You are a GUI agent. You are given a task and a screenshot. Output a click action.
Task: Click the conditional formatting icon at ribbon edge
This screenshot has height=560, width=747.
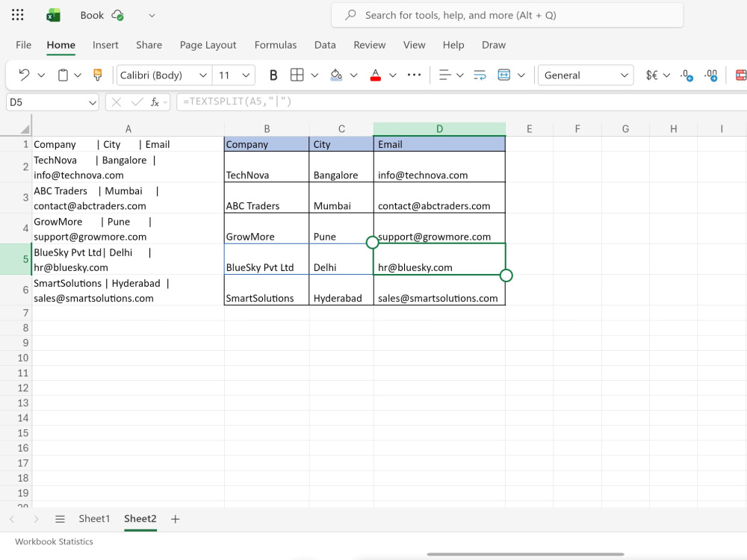pos(741,75)
